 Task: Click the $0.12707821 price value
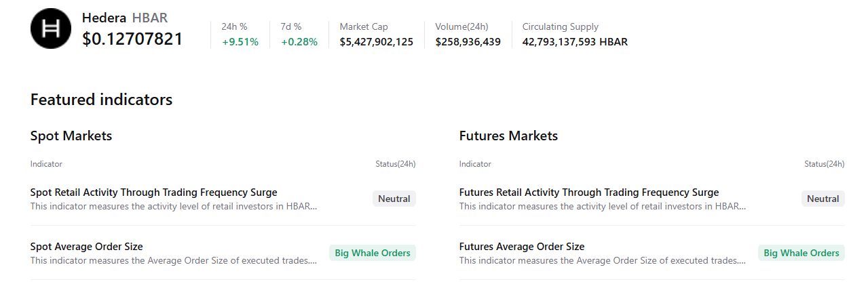pos(132,39)
